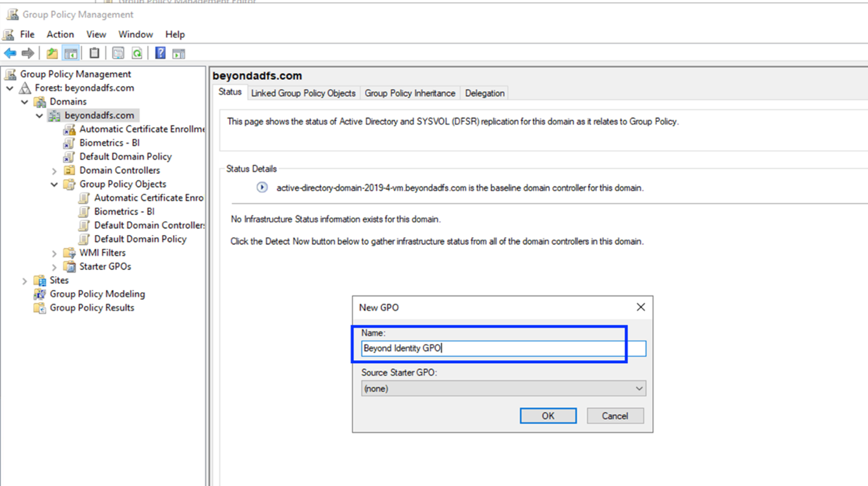
Task: Toggle the Show/Hide Console Tree icon
Action: (x=71, y=54)
